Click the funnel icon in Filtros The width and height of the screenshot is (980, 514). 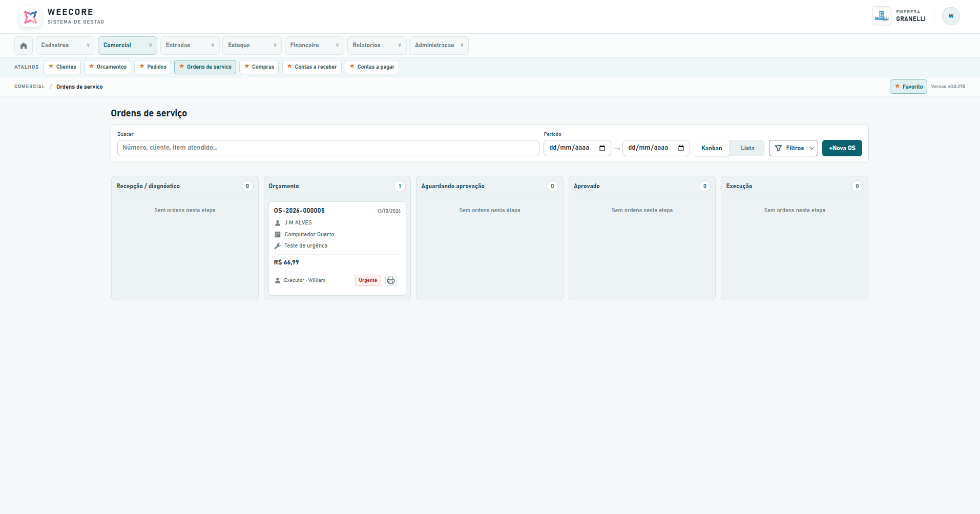click(779, 148)
